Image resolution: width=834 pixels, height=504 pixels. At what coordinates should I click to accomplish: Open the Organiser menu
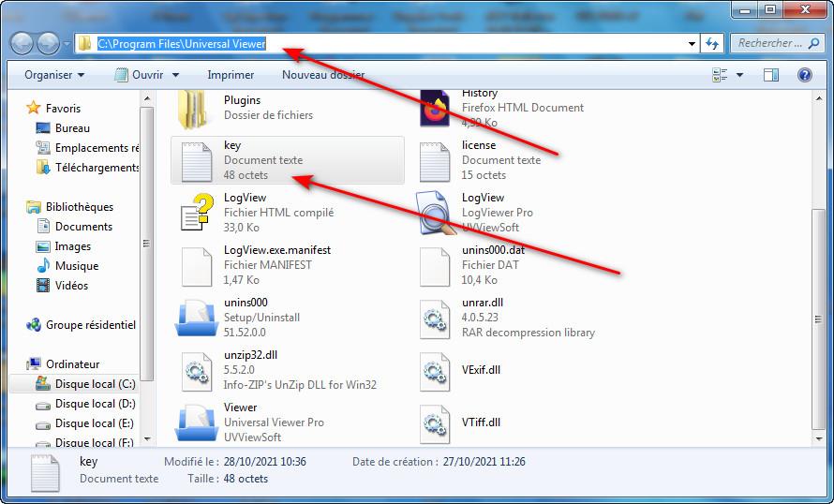pyautogui.click(x=54, y=75)
